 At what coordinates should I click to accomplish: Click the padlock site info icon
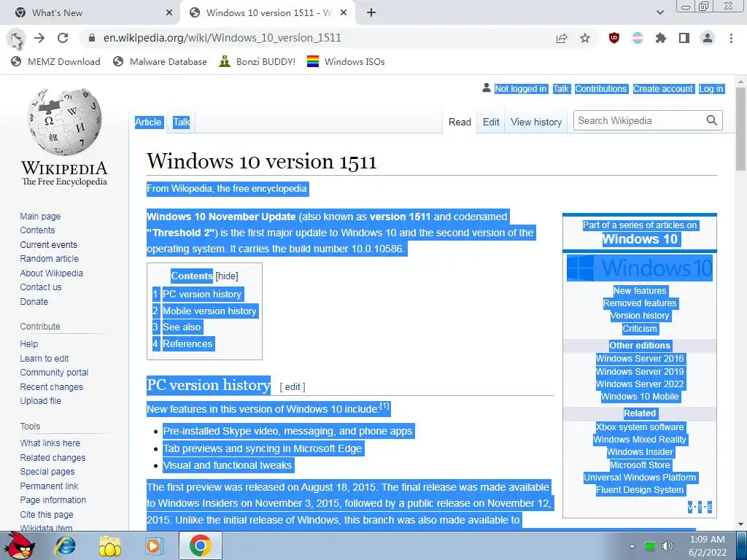(92, 38)
